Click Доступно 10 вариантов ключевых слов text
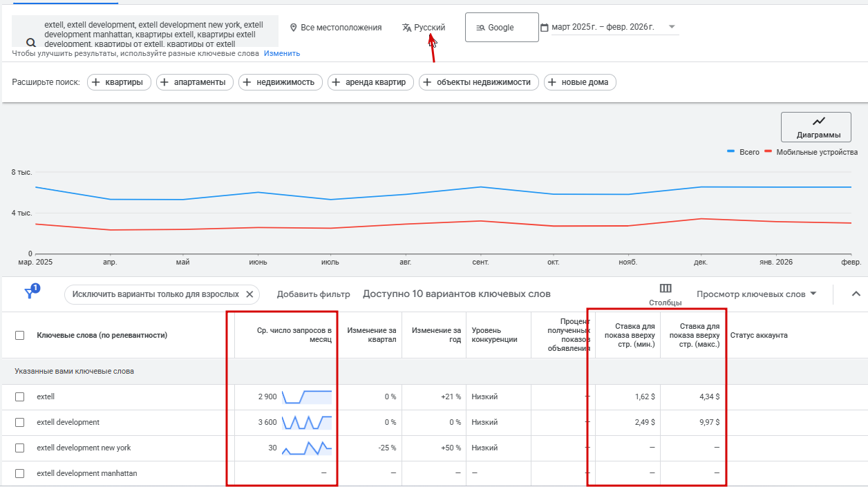Image resolution: width=868 pixels, height=487 pixels. (457, 294)
